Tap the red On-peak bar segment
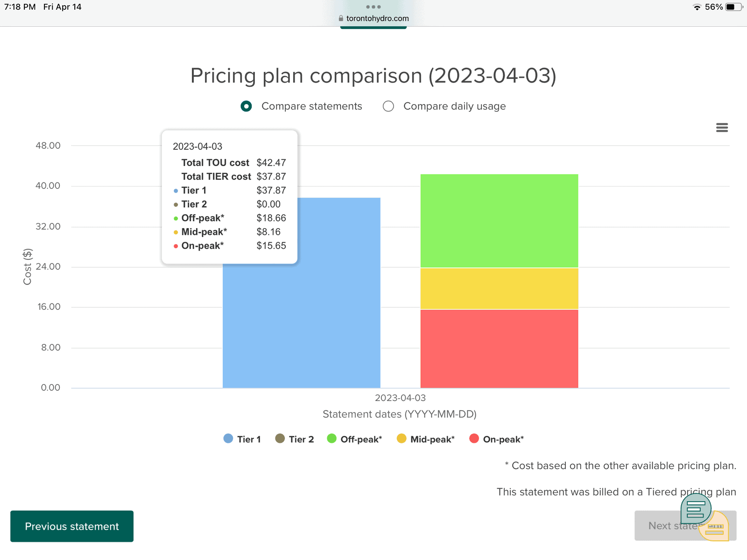Viewport: 747px width, 560px height. point(499,349)
